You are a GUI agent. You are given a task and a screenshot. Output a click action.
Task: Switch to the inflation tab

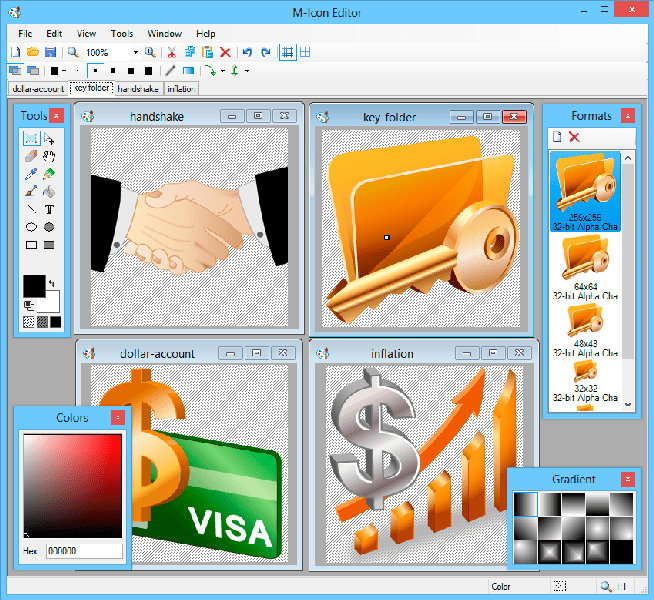pos(181,89)
